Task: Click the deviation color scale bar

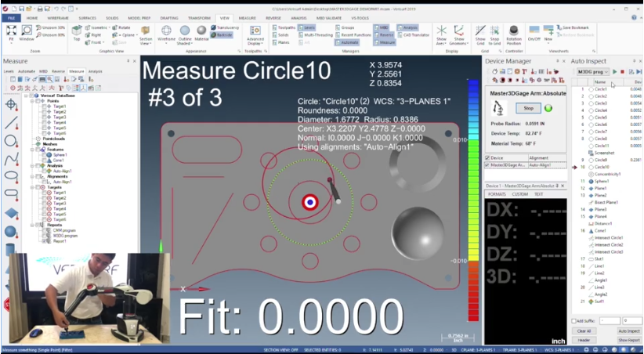Action: [x=473, y=200]
